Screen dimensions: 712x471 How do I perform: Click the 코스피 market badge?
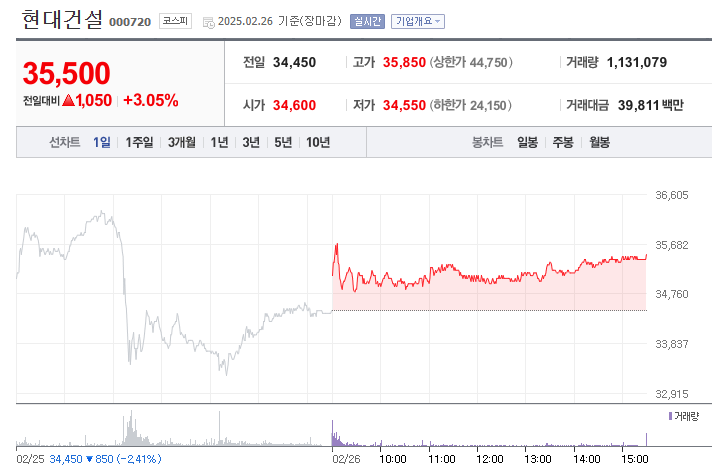175,21
